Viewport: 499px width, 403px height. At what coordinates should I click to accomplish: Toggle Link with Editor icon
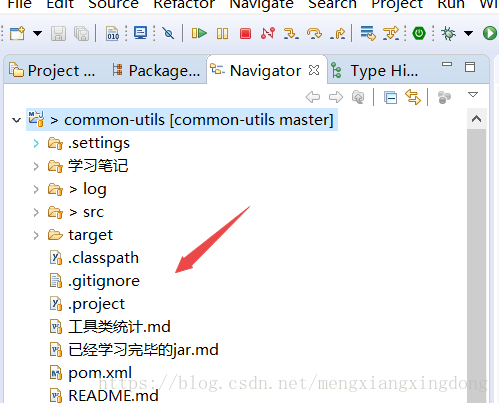pyautogui.click(x=413, y=97)
